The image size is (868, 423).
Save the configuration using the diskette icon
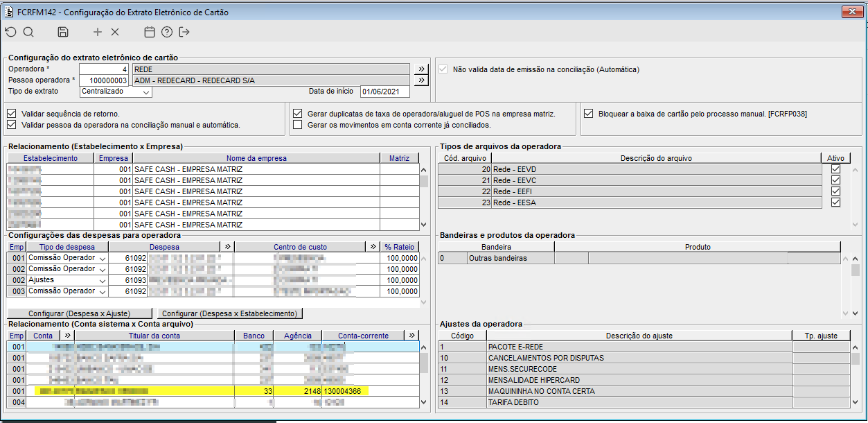(63, 32)
